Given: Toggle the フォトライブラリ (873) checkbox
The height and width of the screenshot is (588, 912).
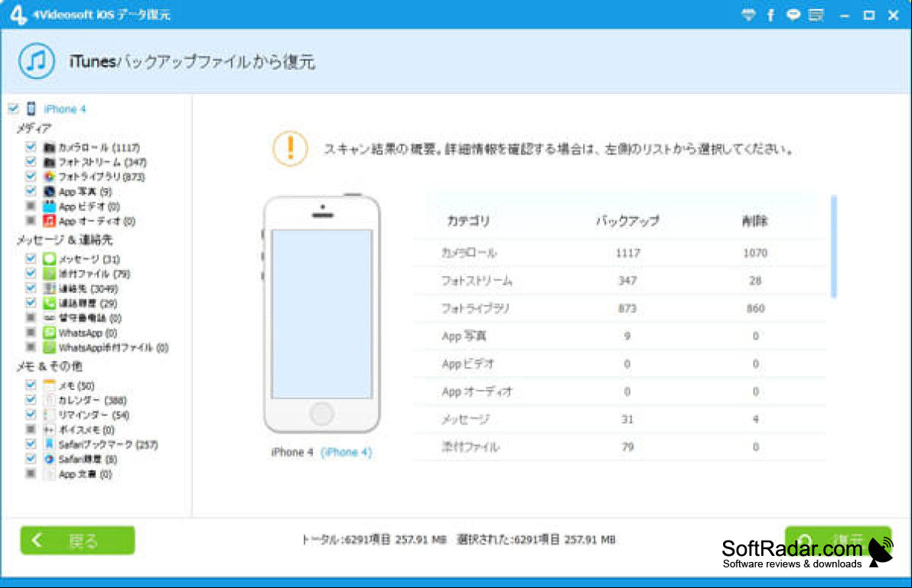Looking at the screenshot, I should [31, 176].
